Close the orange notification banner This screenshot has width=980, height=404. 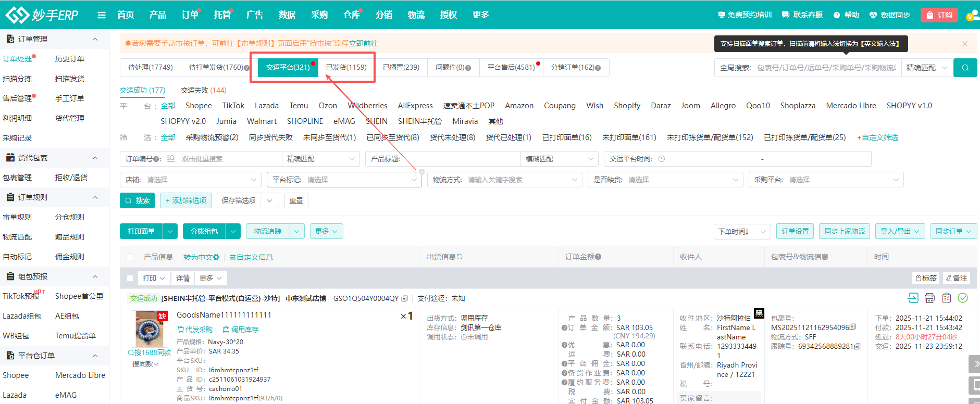click(x=964, y=44)
